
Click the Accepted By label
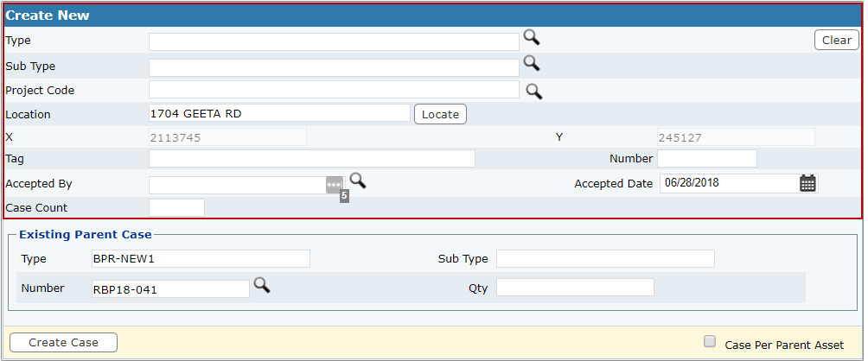pos(39,184)
